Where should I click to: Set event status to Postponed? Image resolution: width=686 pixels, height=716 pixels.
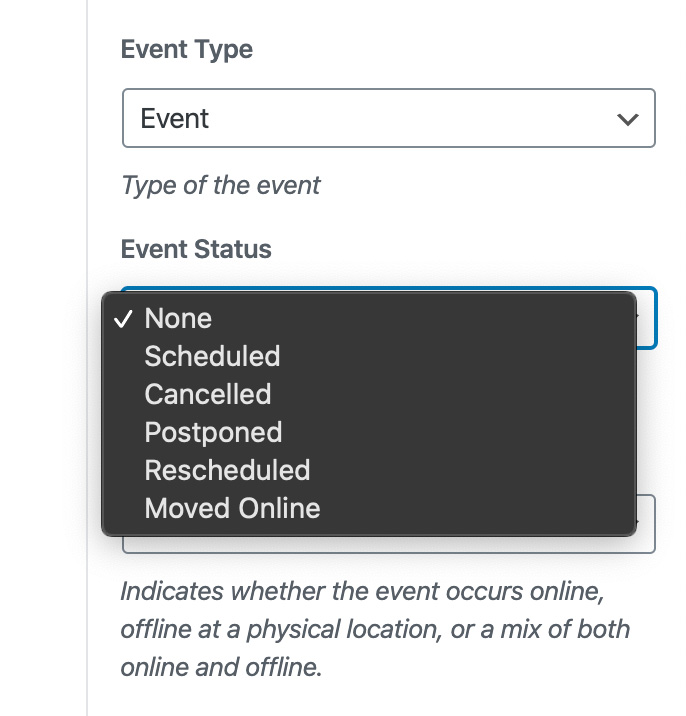pos(213,432)
